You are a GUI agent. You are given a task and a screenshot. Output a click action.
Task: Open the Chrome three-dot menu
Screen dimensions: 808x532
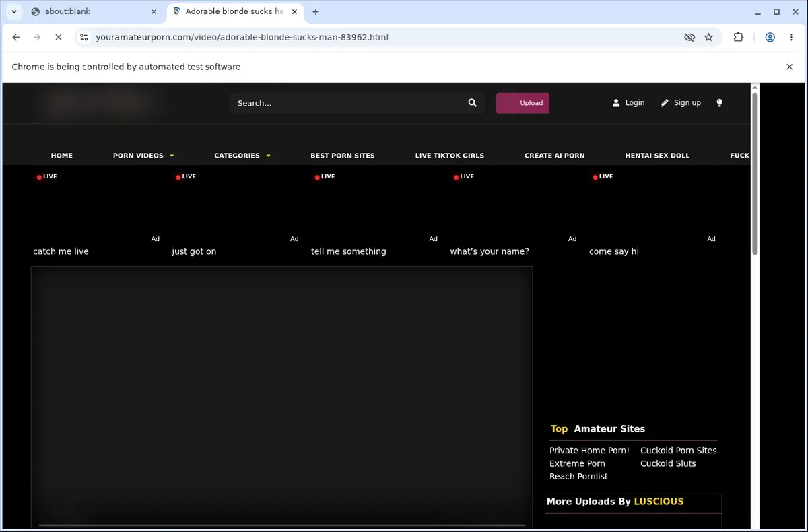pos(791,37)
